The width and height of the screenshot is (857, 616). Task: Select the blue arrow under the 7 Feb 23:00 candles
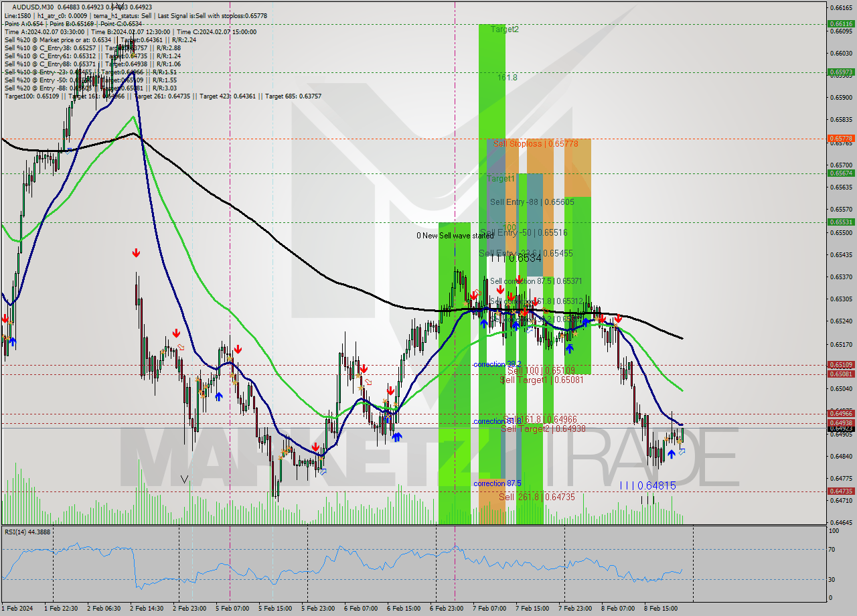pyautogui.click(x=570, y=349)
